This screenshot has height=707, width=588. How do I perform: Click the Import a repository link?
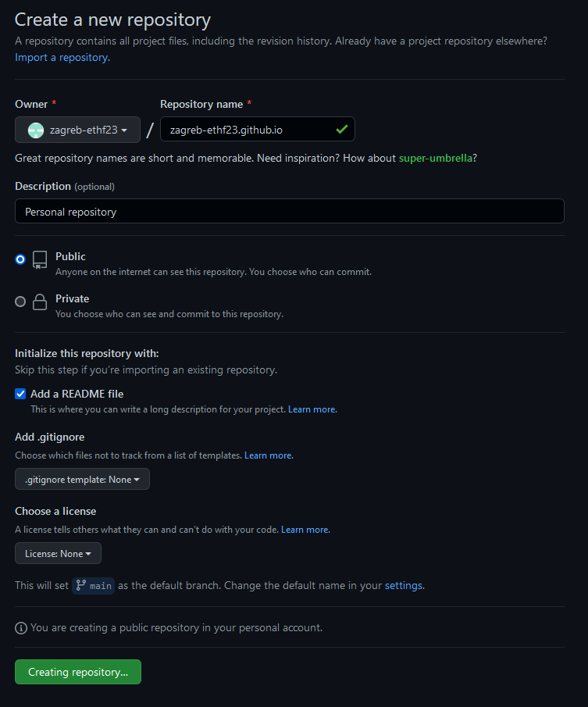tap(62, 57)
